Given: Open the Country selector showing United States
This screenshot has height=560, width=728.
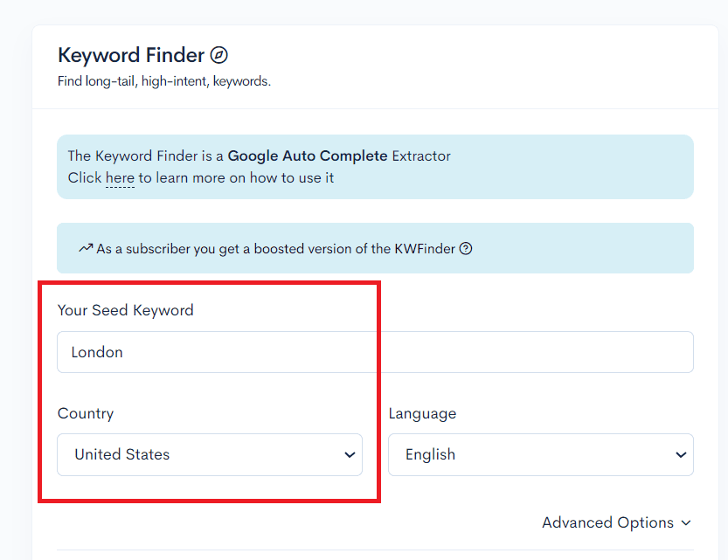Looking at the screenshot, I should pyautogui.click(x=209, y=454).
